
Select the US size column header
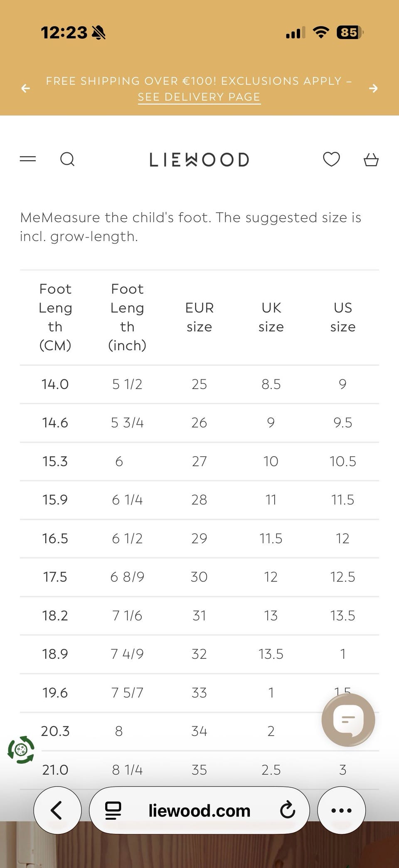[343, 317]
